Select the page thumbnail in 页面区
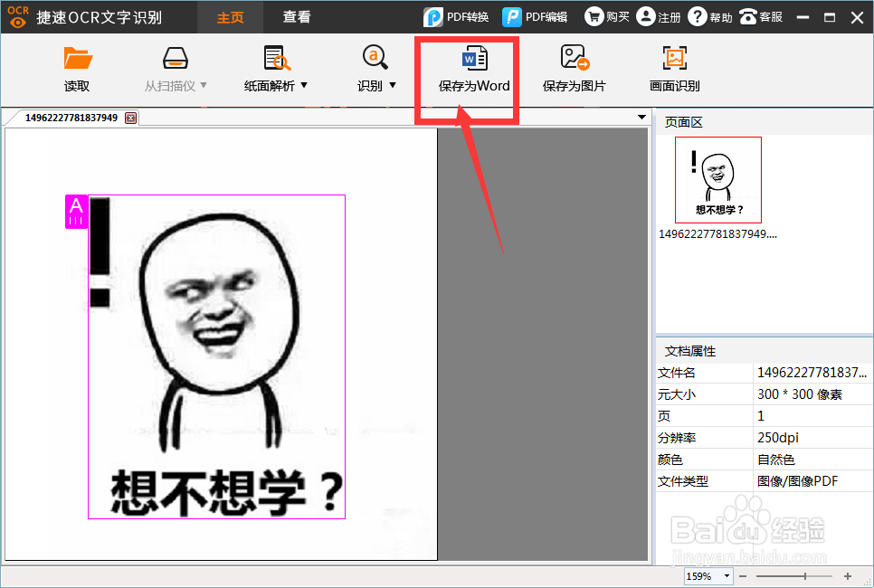The height and width of the screenshot is (588, 874). [718, 180]
